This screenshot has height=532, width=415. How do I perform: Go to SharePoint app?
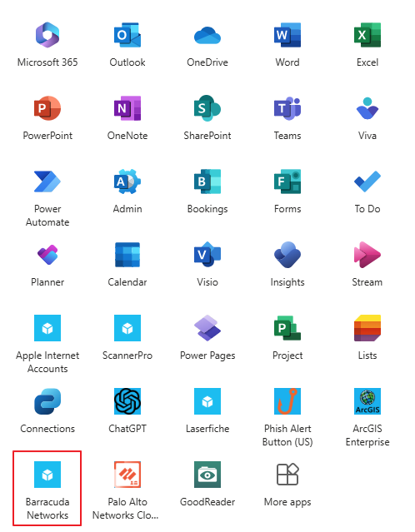click(x=207, y=108)
